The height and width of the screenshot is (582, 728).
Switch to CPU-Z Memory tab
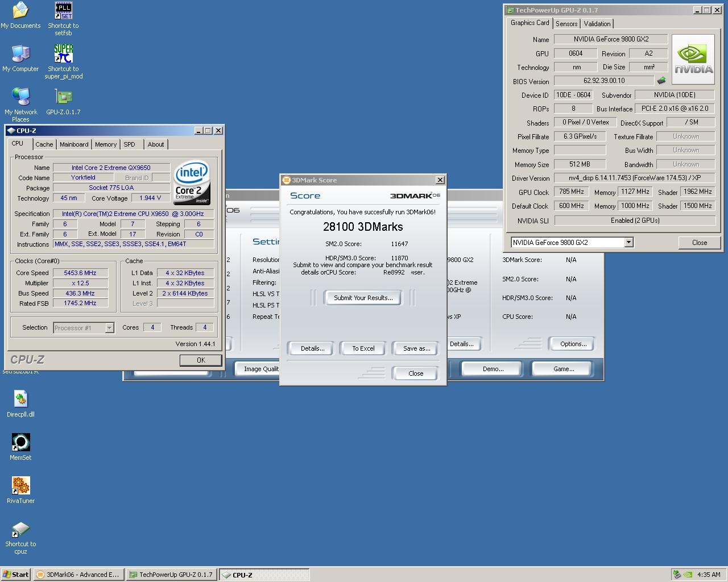pyautogui.click(x=106, y=144)
